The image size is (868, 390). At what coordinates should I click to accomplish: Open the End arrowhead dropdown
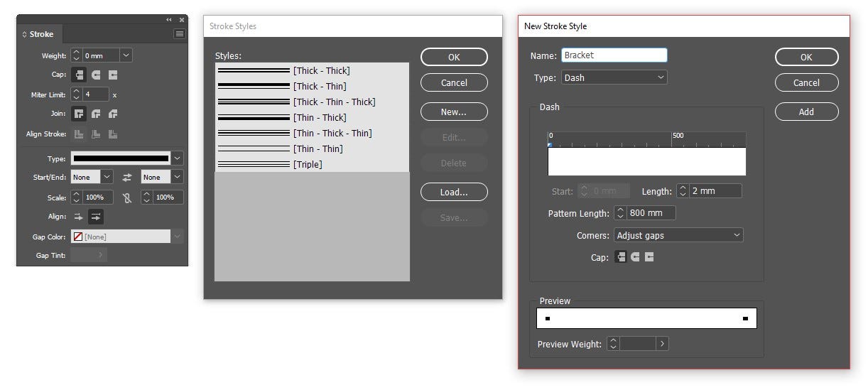(x=178, y=177)
